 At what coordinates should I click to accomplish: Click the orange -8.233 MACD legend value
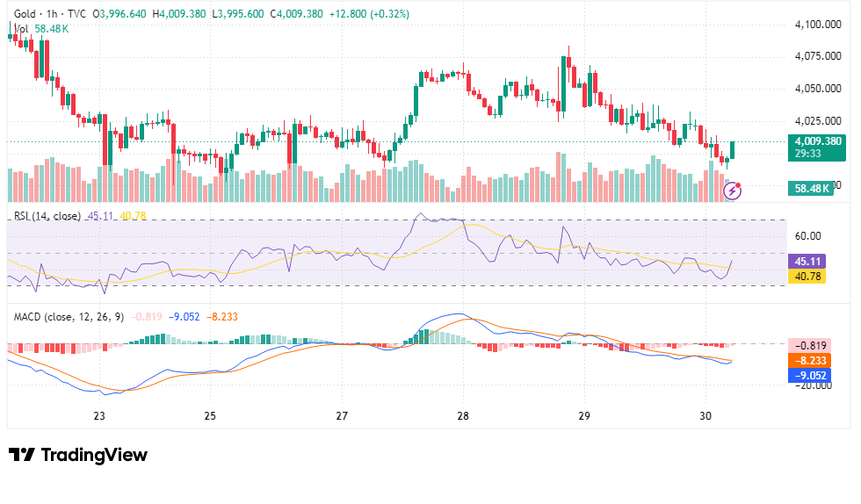click(x=221, y=317)
